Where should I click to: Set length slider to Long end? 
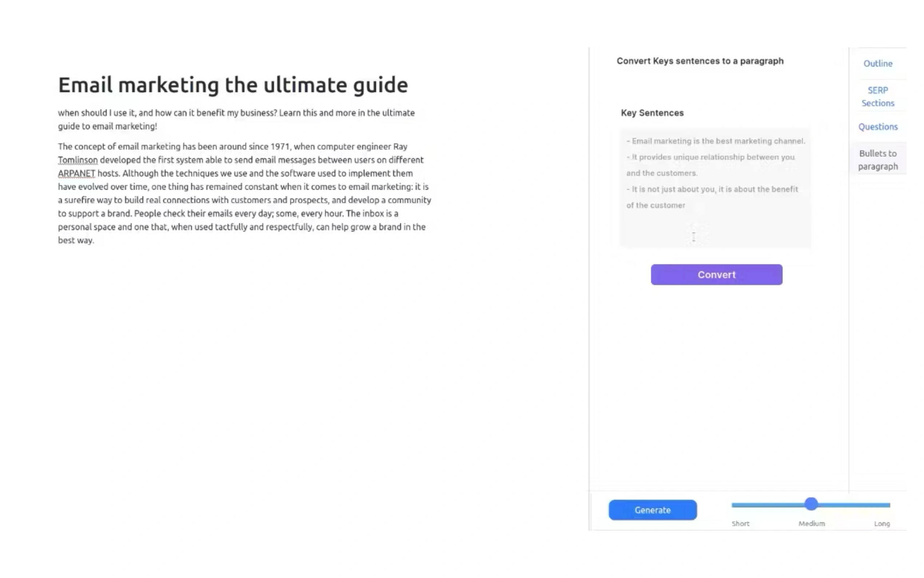click(888, 505)
